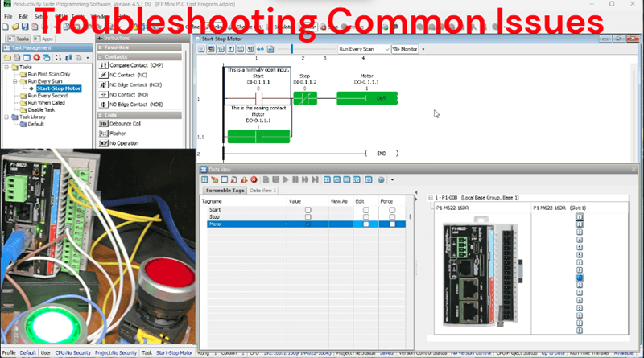Collapse the Favorites instruction section
Image resolution: width=644 pixels, height=358 pixels.
click(x=100, y=47)
